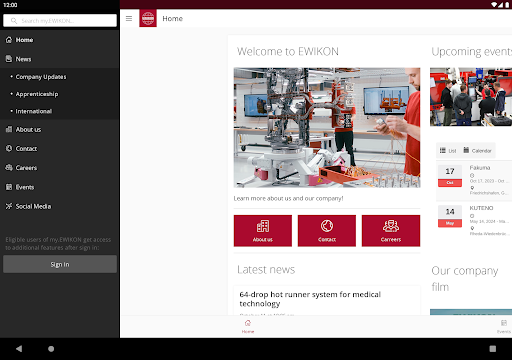
Task: Tap the Android recent apps square
Action: 493,349
